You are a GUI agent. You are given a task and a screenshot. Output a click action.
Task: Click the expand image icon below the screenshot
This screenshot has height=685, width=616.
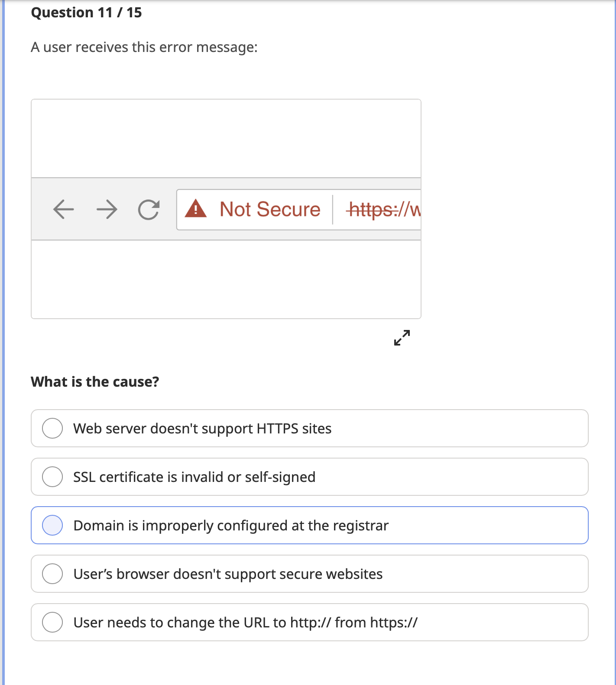(x=402, y=339)
